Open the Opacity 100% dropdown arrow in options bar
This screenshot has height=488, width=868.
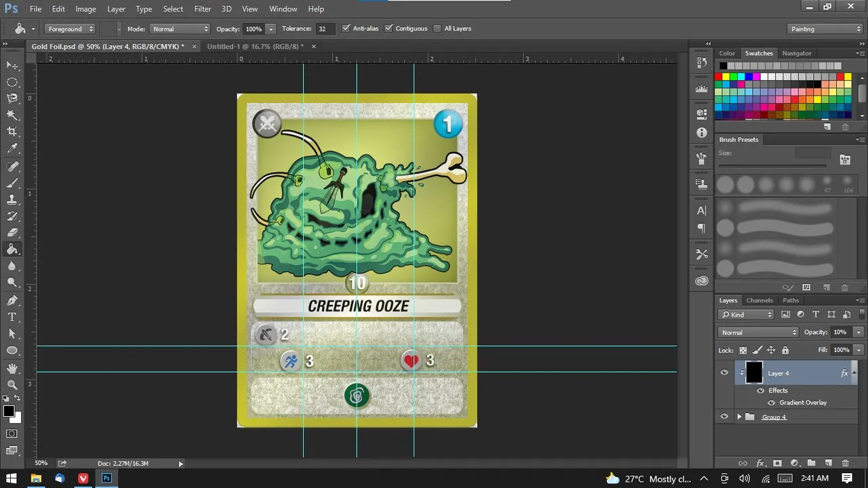pyautogui.click(x=271, y=29)
